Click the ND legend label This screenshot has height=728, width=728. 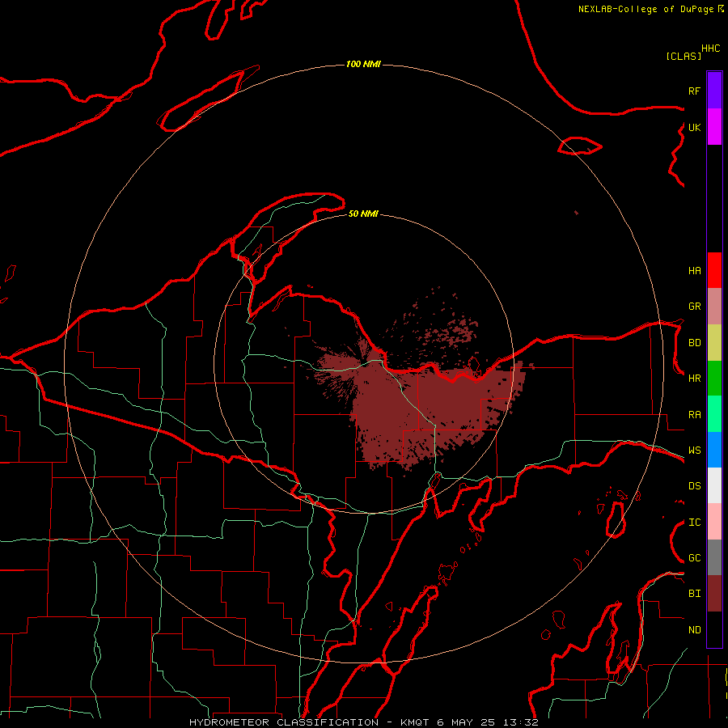click(x=694, y=630)
